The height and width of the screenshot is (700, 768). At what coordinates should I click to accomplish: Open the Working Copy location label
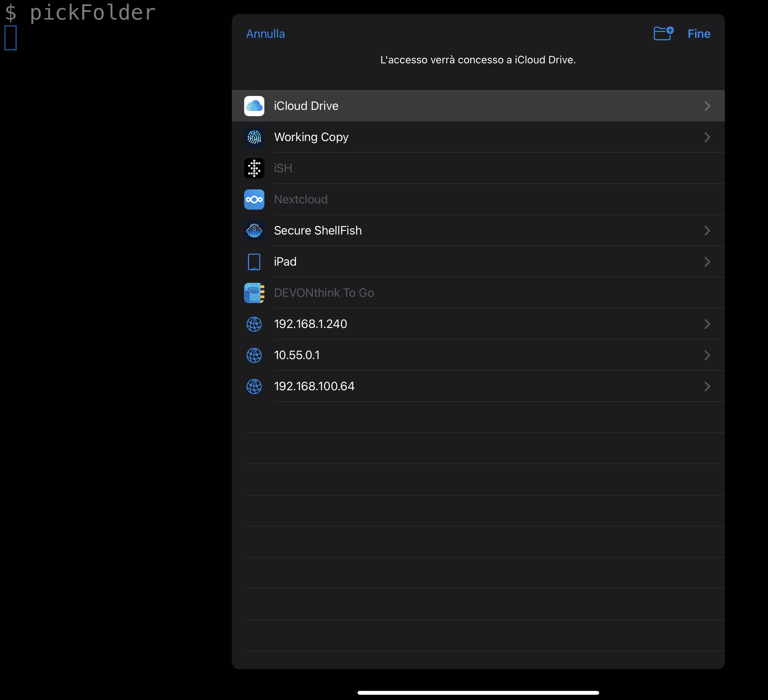pyautogui.click(x=311, y=137)
